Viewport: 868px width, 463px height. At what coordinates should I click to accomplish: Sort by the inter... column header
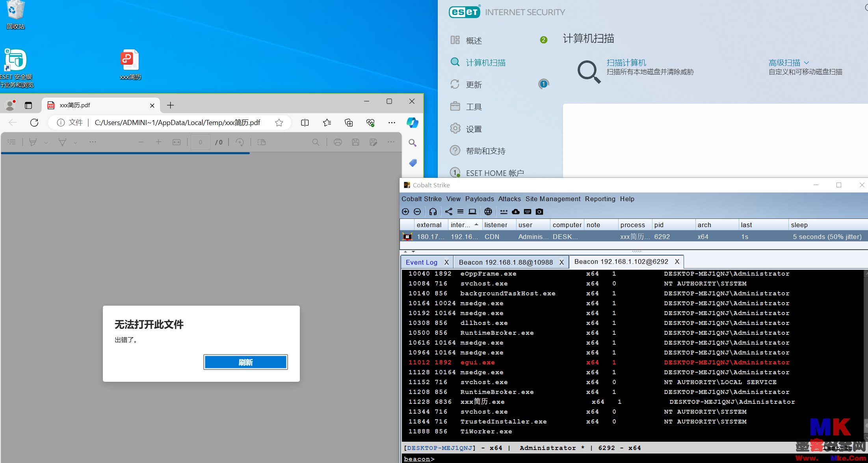pyautogui.click(x=465, y=225)
